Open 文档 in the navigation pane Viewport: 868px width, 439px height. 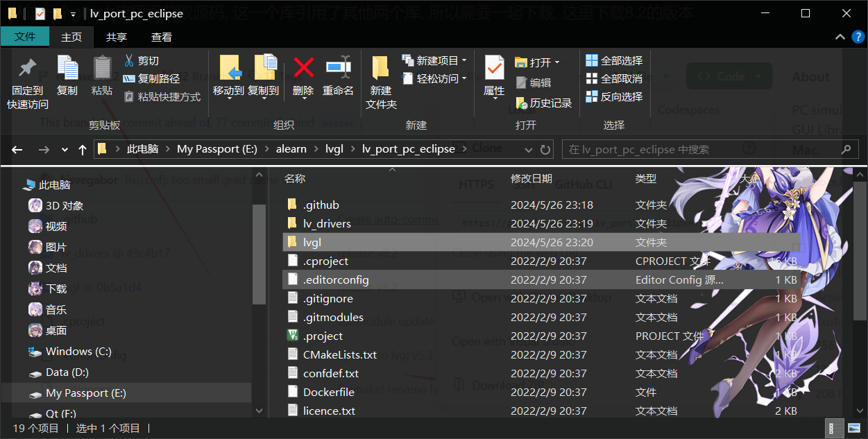coord(56,268)
